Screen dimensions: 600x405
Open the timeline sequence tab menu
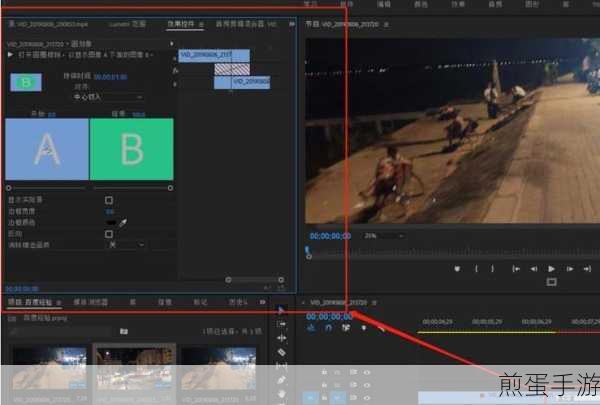(374, 303)
